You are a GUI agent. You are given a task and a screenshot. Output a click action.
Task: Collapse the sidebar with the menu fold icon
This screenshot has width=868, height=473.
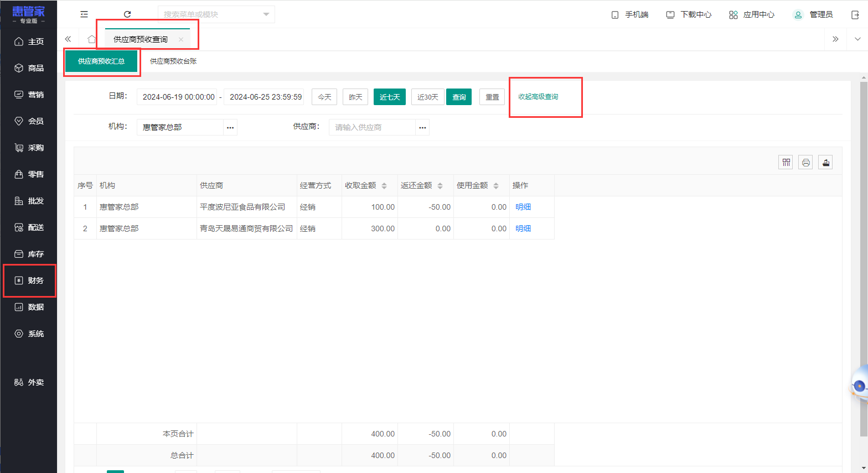[84, 14]
